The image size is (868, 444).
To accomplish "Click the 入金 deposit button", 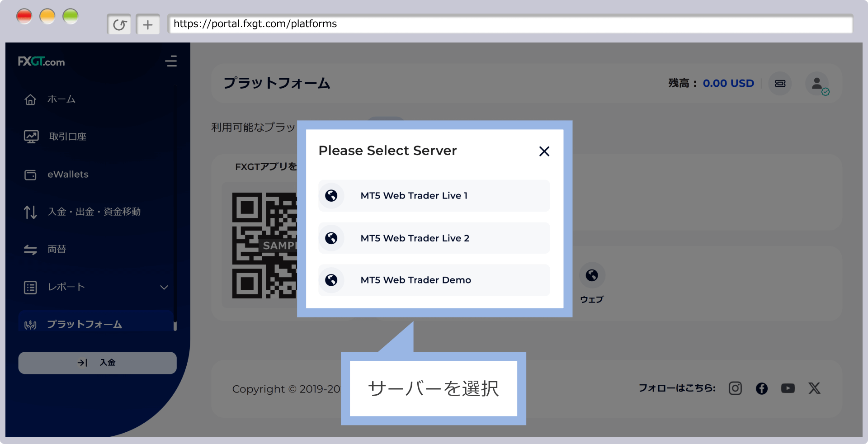I will coord(97,363).
